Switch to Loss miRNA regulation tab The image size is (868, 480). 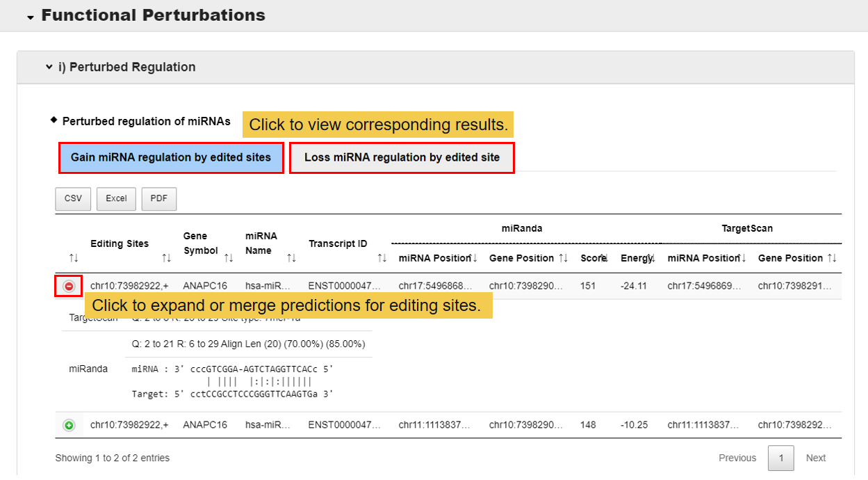[402, 157]
